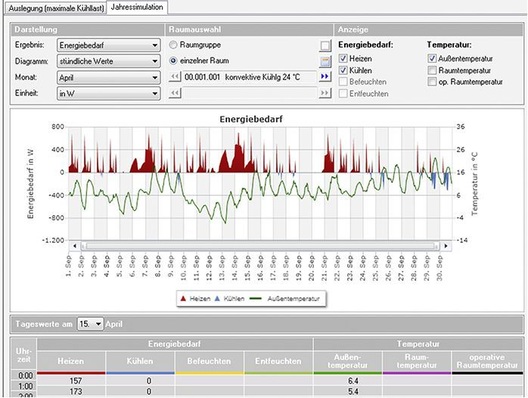Toggle the Heizen checkbox
The height and width of the screenshot is (398, 528).
pyautogui.click(x=343, y=59)
